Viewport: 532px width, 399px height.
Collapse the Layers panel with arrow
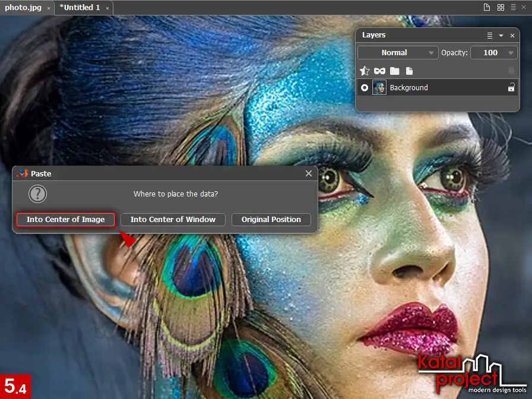pyautogui.click(x=501, y=36)
